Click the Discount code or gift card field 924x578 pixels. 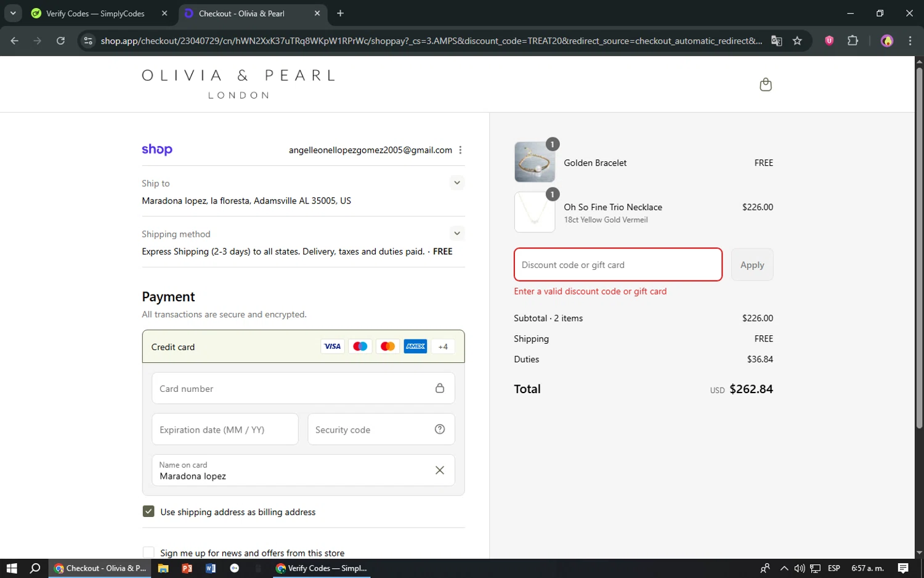(618, 265)
